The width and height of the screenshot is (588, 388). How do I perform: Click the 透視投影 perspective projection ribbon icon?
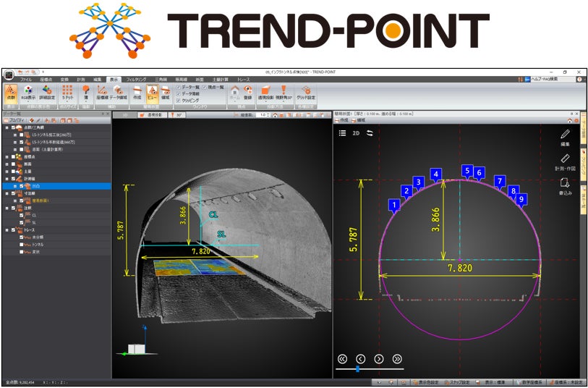[265, 93]
